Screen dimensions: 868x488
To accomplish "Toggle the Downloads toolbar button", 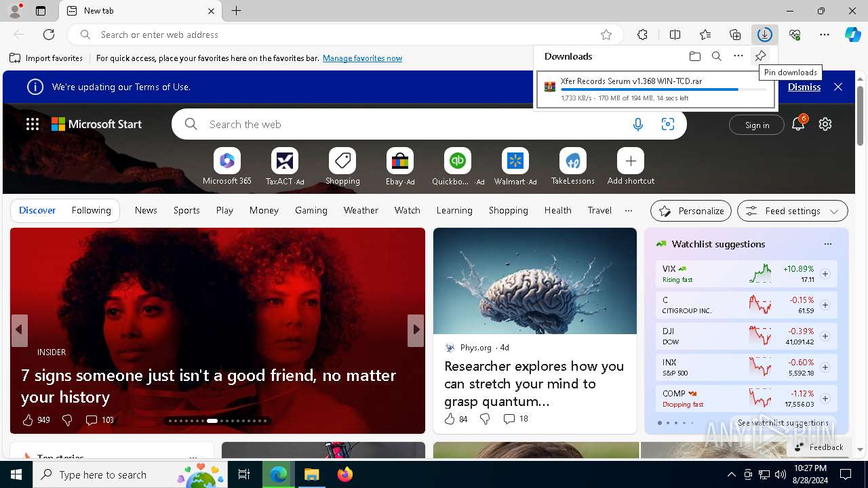I will [764, 35].
